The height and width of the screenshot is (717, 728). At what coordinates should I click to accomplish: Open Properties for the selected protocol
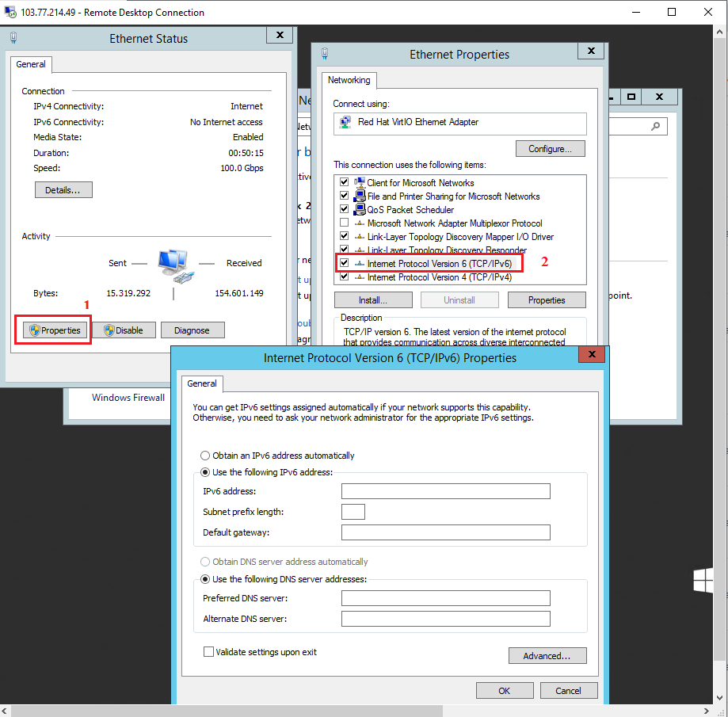[547, 300]
